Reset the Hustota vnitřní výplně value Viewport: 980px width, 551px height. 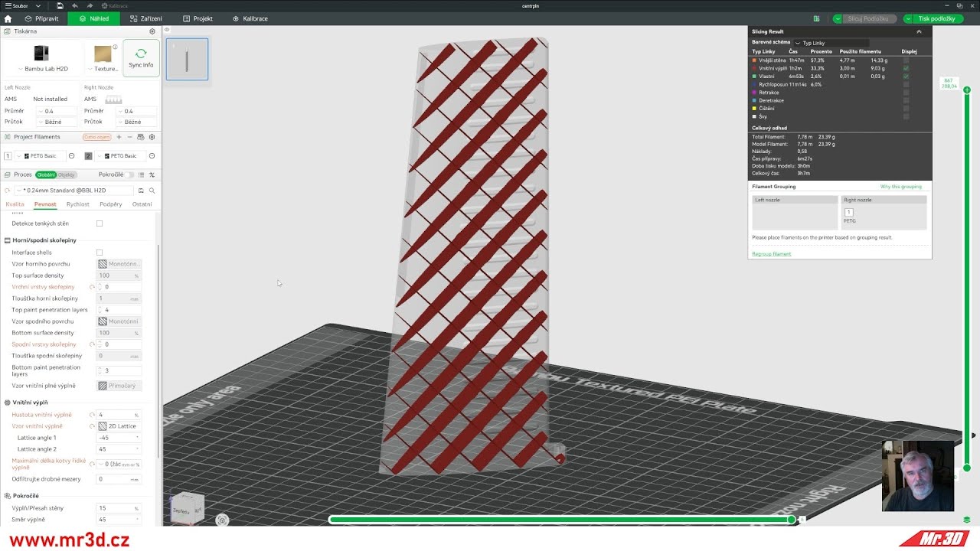click(x=92, y=415)
